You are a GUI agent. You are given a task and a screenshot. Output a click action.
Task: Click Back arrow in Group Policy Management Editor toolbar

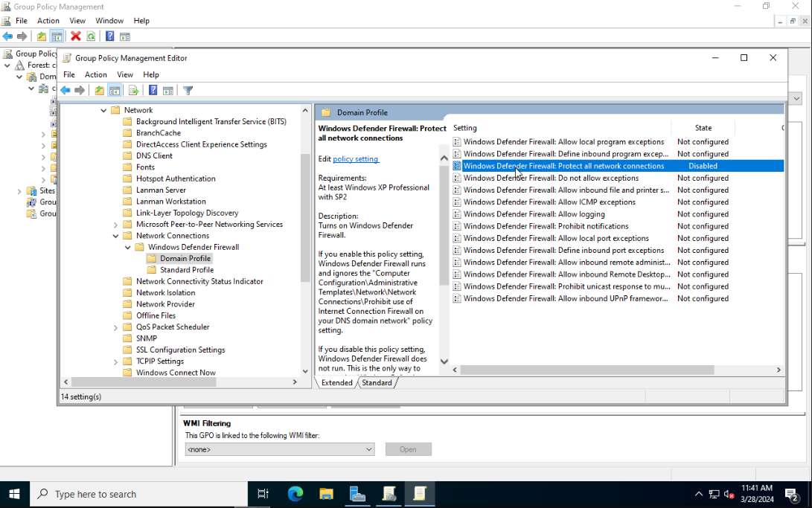pyautogui.click(x=65, y=91)
